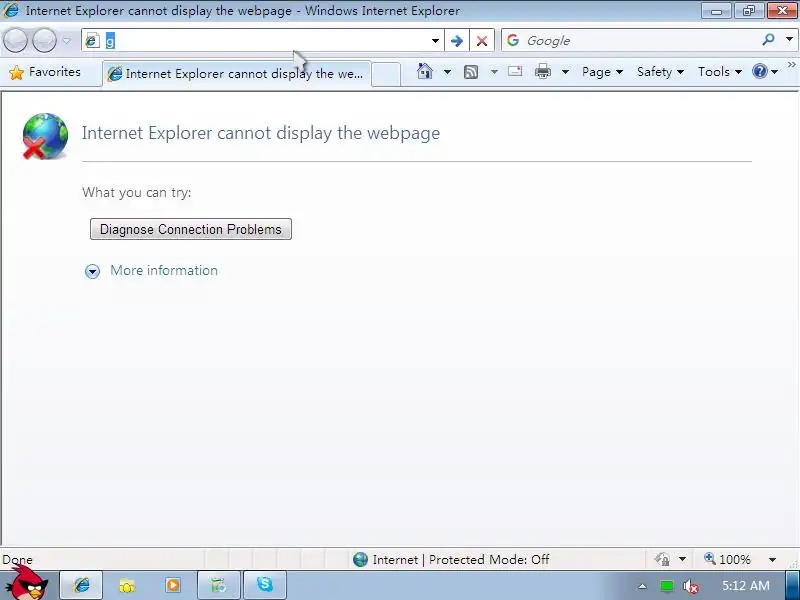Open the Help question mark menu
The height and width of the screenshot is (600, 800).
(765, 71)
